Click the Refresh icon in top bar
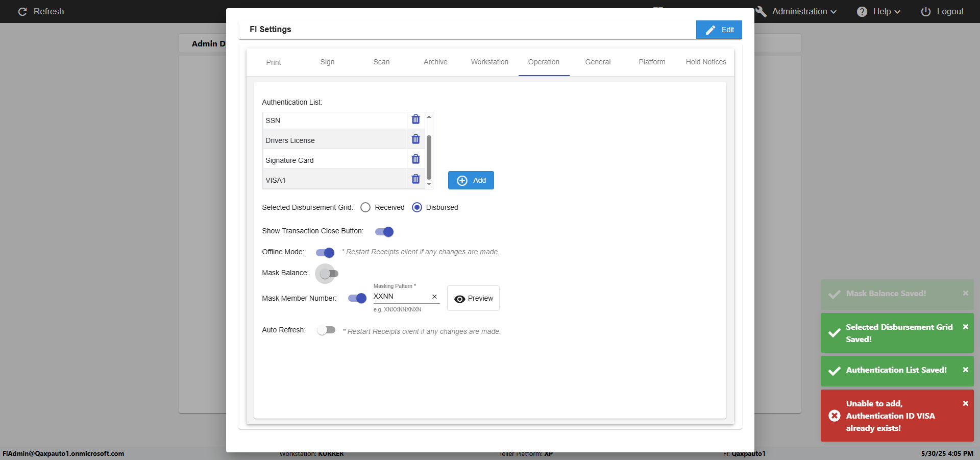Screen dimensions: 980x460 click(x=22, y=12)
